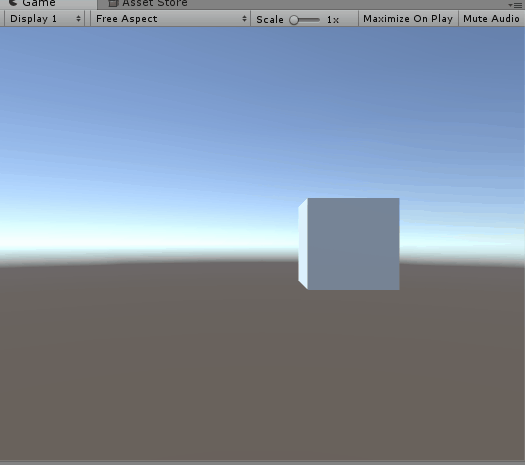Image resolution: width=525 pixels, height=465 pixels.
Task: Switch to the Game tab
Action: (x=49, y=4)
